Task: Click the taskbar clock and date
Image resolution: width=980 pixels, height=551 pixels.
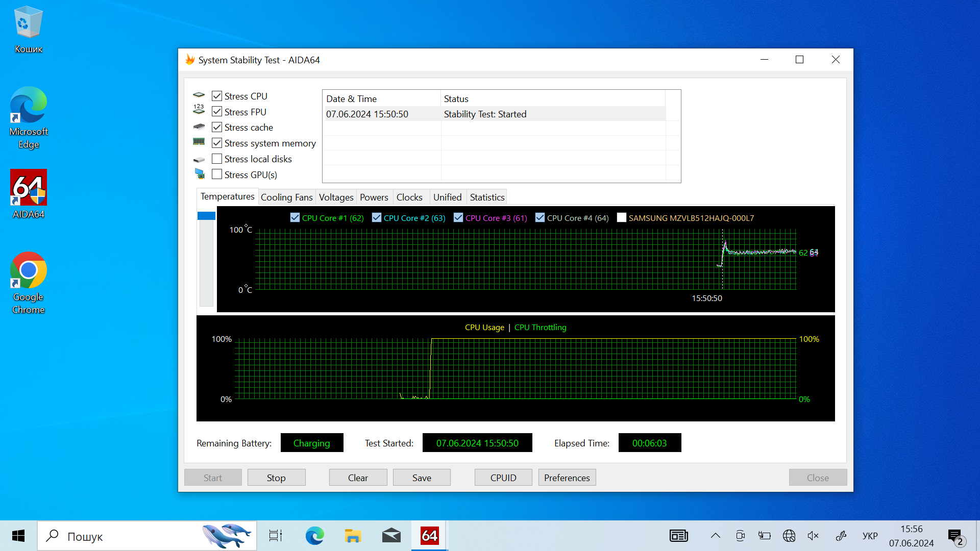Action: click(911, 536)
